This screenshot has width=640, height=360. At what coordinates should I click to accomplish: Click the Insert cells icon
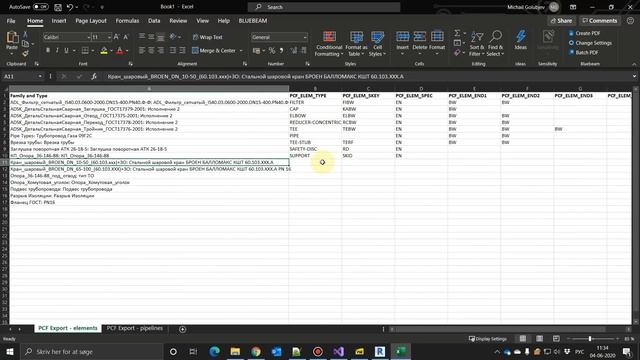[402, 37]
